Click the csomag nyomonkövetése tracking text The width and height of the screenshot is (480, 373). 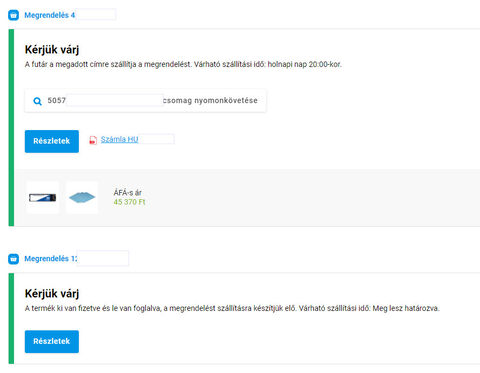(x=210, y=100)
